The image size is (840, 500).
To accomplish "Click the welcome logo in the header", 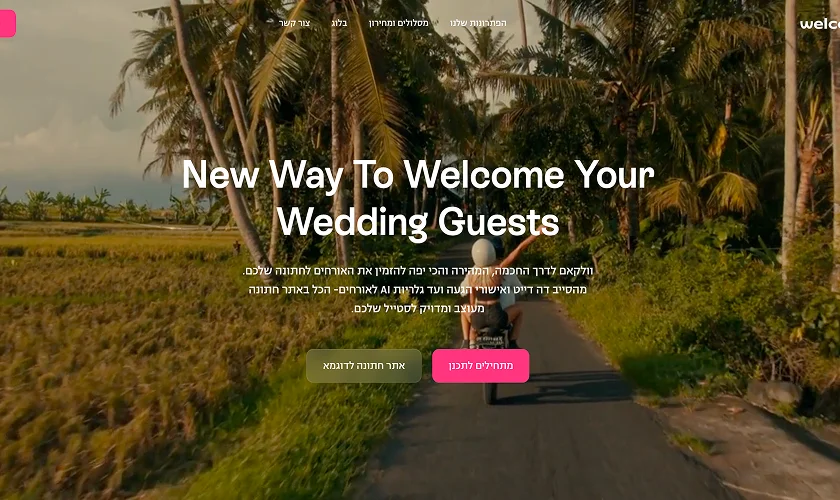I will (820, 24).
